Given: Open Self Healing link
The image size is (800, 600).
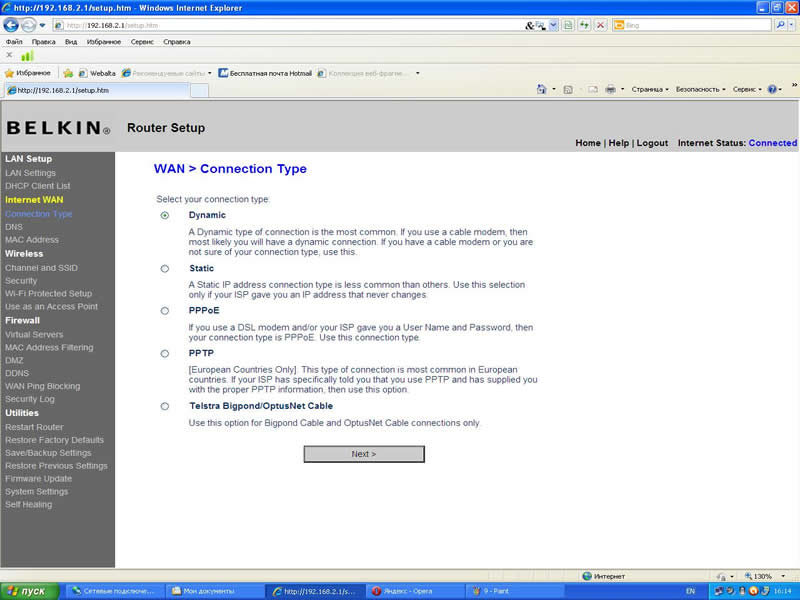Looking at the screenshot, I should [x=29, y=505].
